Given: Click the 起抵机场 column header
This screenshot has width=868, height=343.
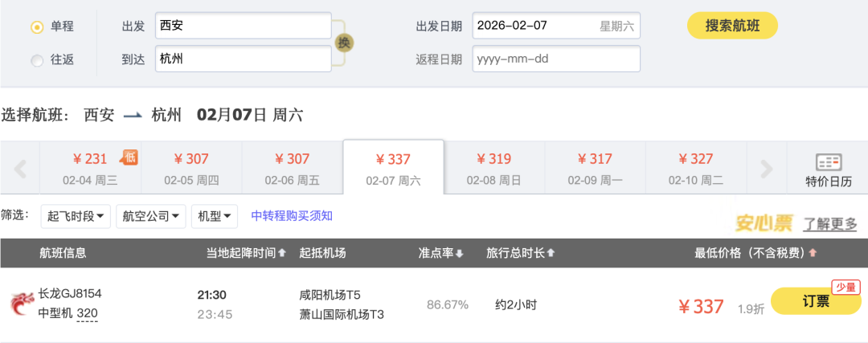Looking at the screenshot, I should click(x=322, y=253).
